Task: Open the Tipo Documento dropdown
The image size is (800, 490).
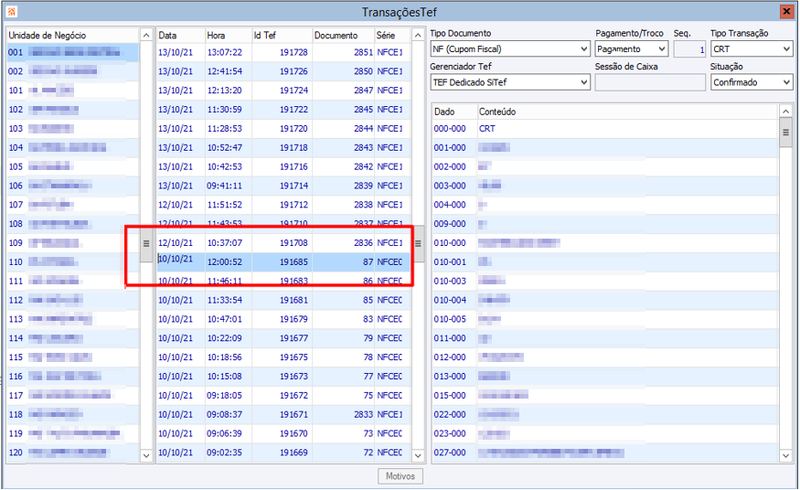Action: (510, 49)
